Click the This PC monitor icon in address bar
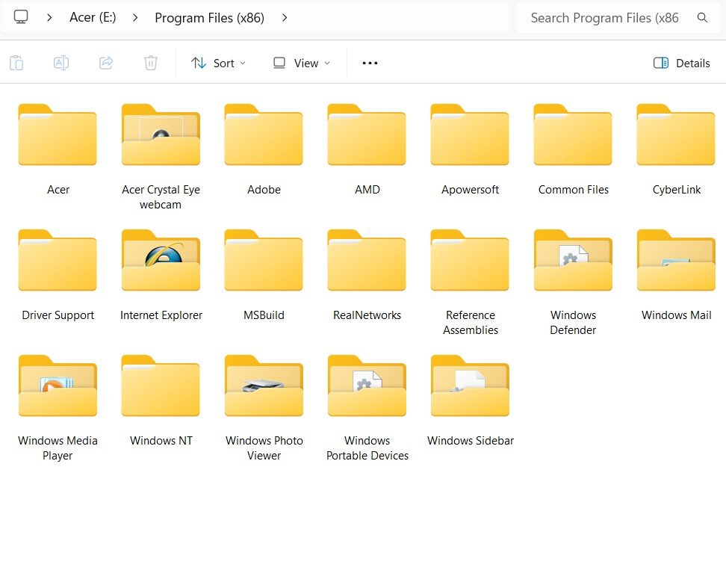726x588 pixels. (x=21, y=17)
